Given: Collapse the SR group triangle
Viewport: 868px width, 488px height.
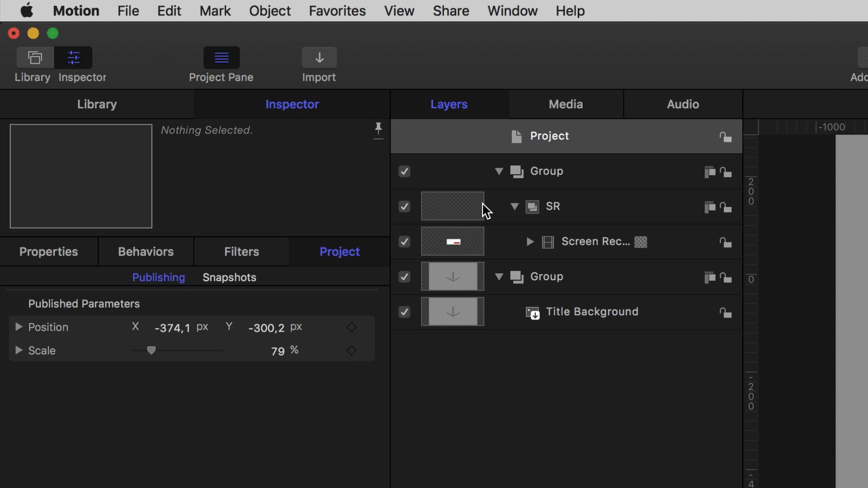Looking at the screenshot, I should pos(514,206).
